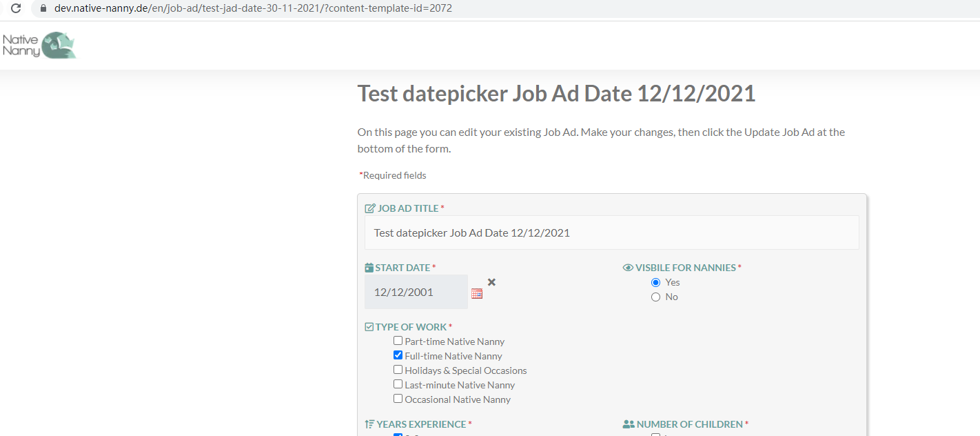Reload the page with the refresh icon

[x=15, y=9]
